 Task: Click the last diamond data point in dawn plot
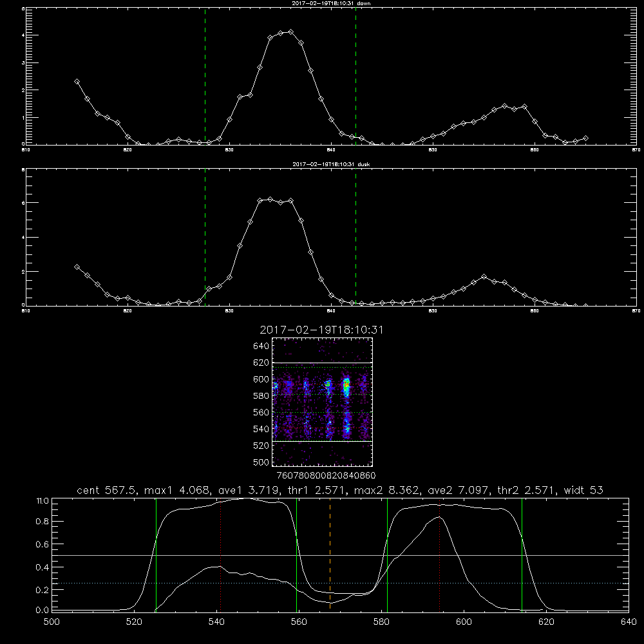coord(585,138)
